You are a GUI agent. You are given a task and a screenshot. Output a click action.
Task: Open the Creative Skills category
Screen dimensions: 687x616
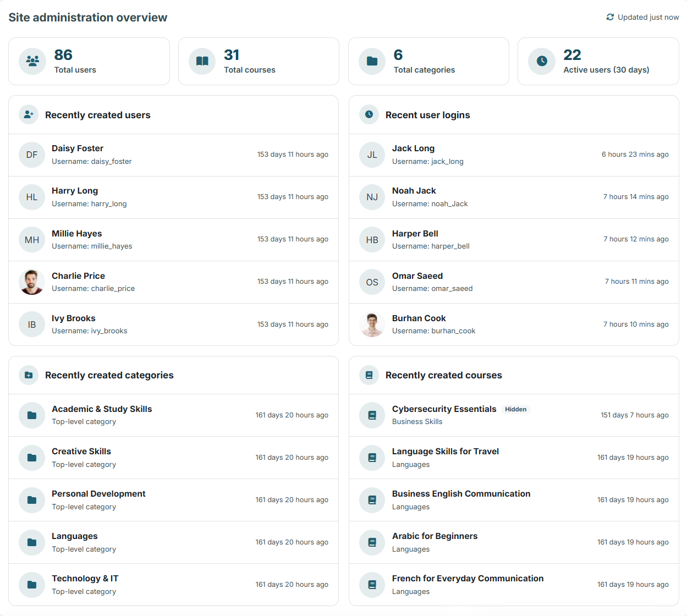click(x=81, y=452)
